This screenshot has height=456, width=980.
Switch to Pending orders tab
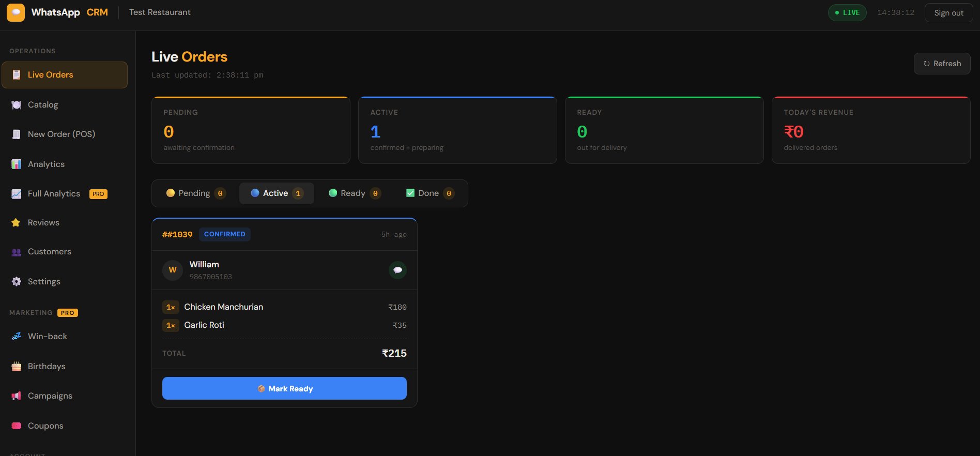[x=196, y=193]
